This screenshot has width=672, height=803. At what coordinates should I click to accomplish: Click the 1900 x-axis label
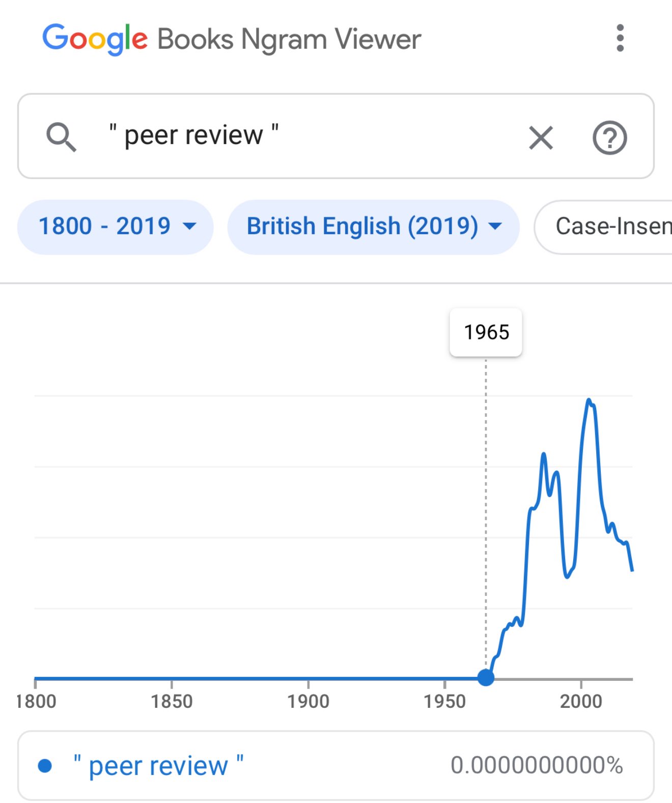(308, 701)
